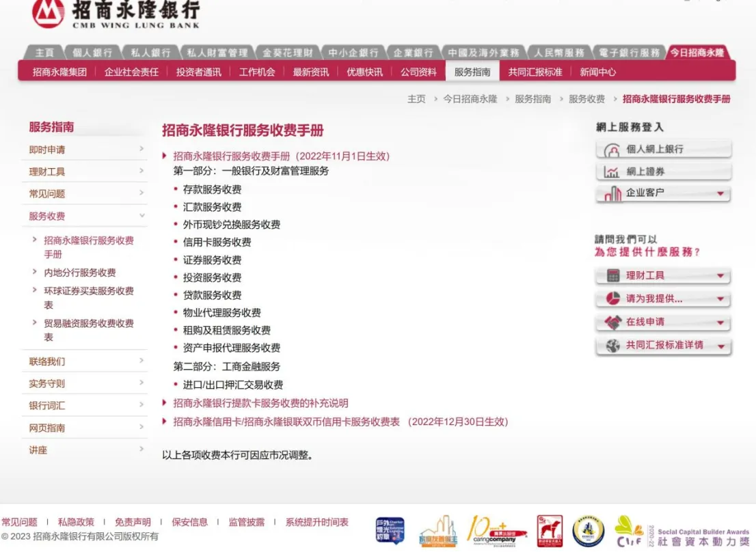Click the CMB Wing Lung Bank logo
Viewport: 756px width, 552px height.
116,14
